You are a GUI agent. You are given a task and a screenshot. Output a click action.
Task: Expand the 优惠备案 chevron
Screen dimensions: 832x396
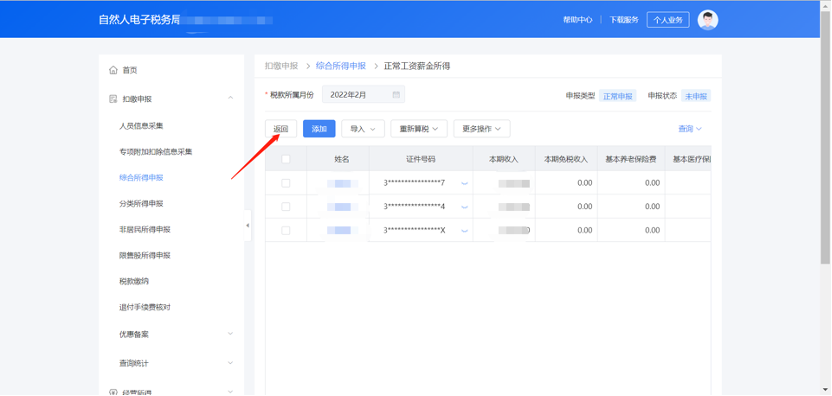tap(230, 334)
